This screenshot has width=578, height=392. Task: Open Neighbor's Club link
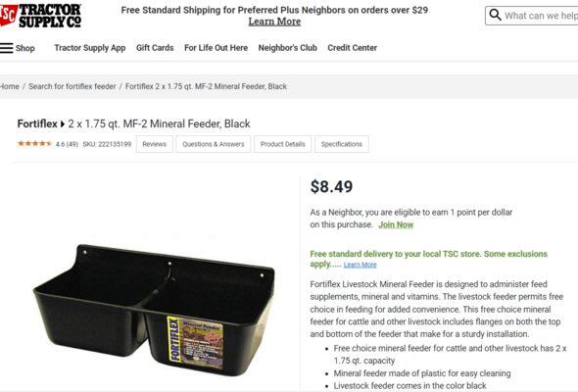(x=287, y=48)
